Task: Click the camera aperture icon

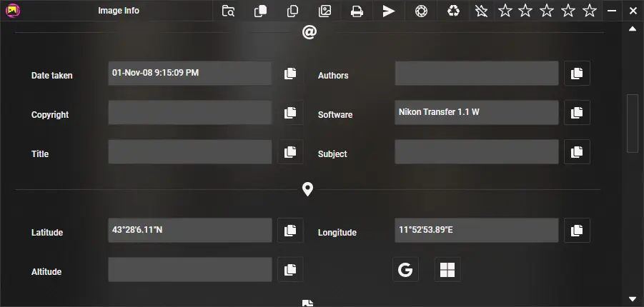Action: [421, 11]
